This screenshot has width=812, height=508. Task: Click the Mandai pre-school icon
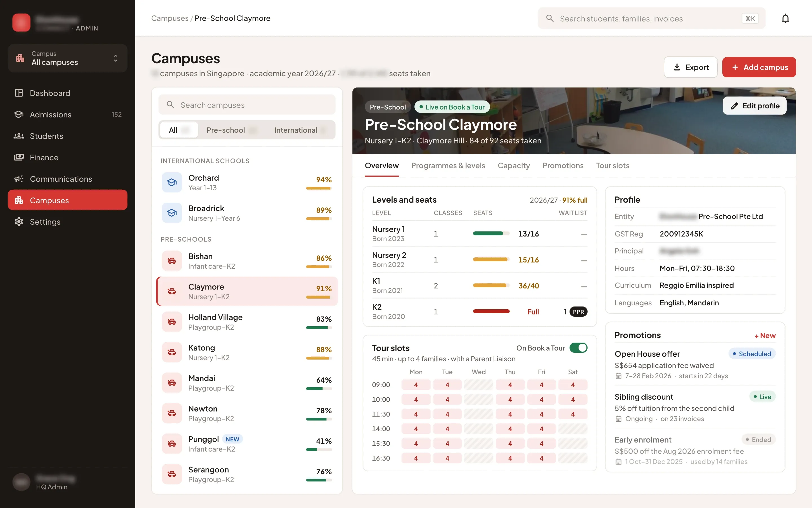pos(172,383)
